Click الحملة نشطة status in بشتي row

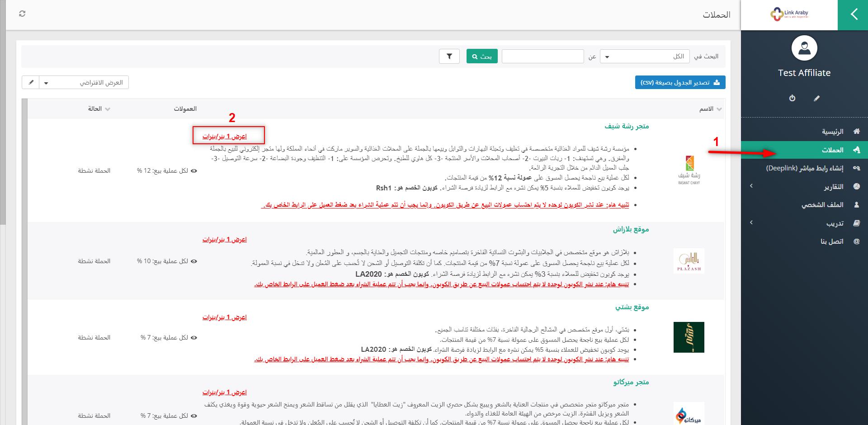[94, 338]
